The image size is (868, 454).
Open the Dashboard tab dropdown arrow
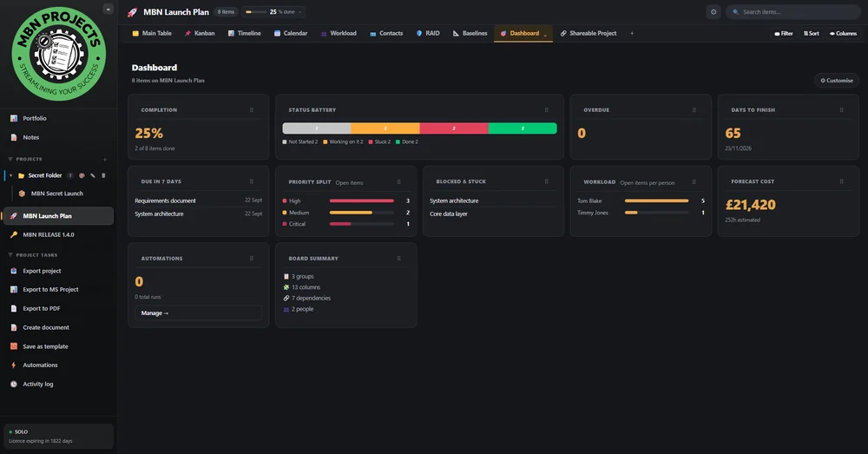coord(545,35)
